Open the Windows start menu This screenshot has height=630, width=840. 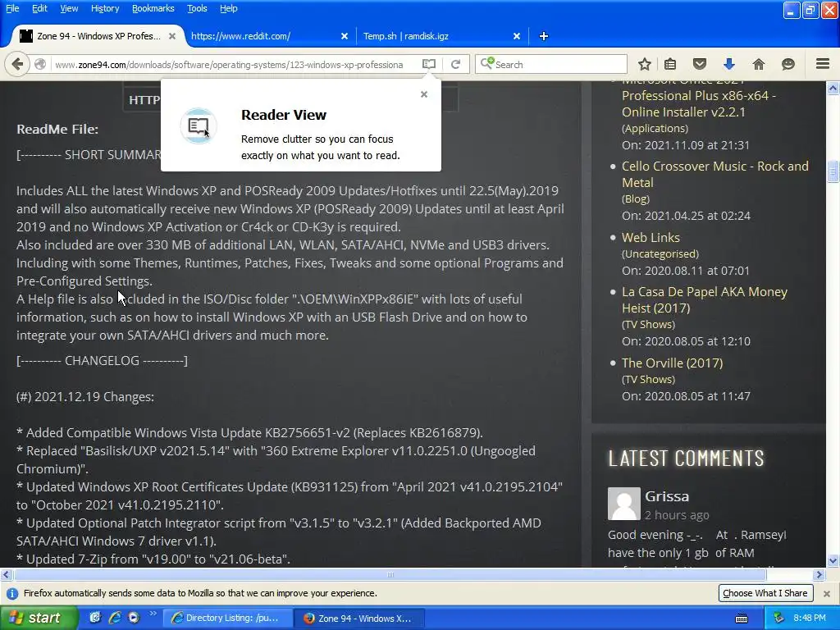point(38,619)
